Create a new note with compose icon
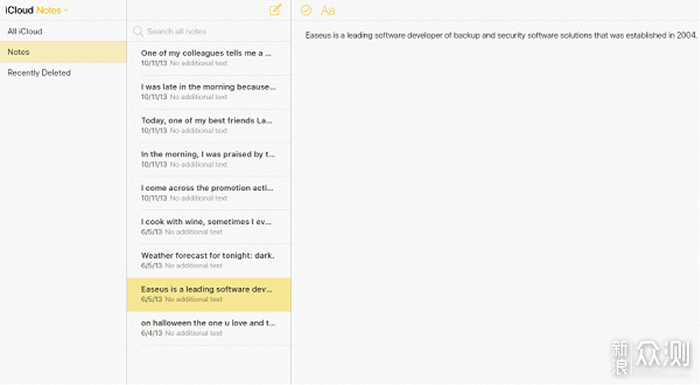The height and width of the screenshot is (385, 700). pos(275,10)
